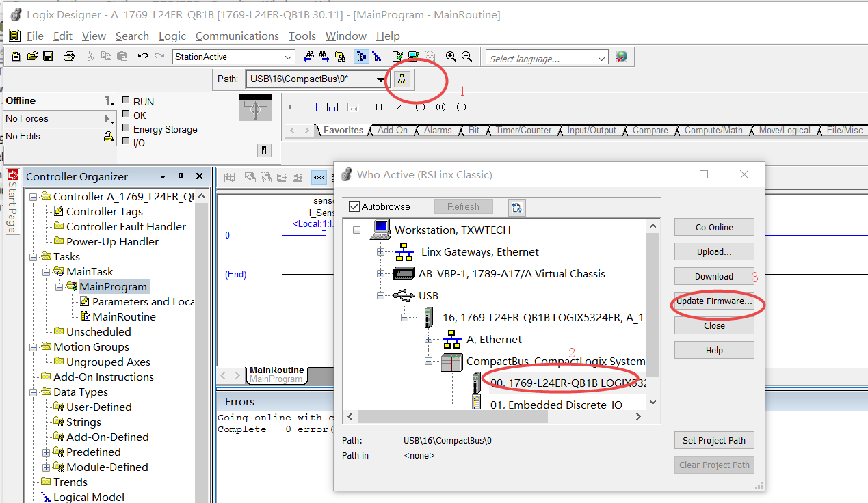Insert Examine On (XIC) contact

point(378,107)
